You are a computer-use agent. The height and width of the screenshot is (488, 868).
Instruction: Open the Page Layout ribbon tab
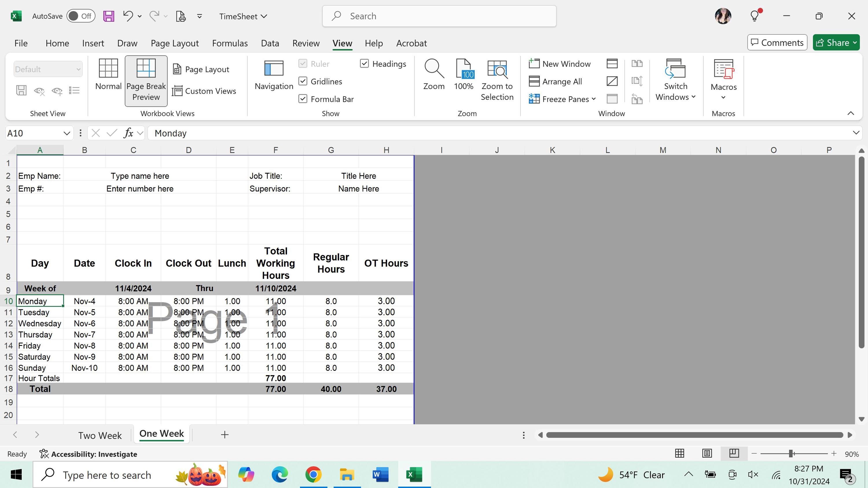pyautogui.click(x=174, y=43)
